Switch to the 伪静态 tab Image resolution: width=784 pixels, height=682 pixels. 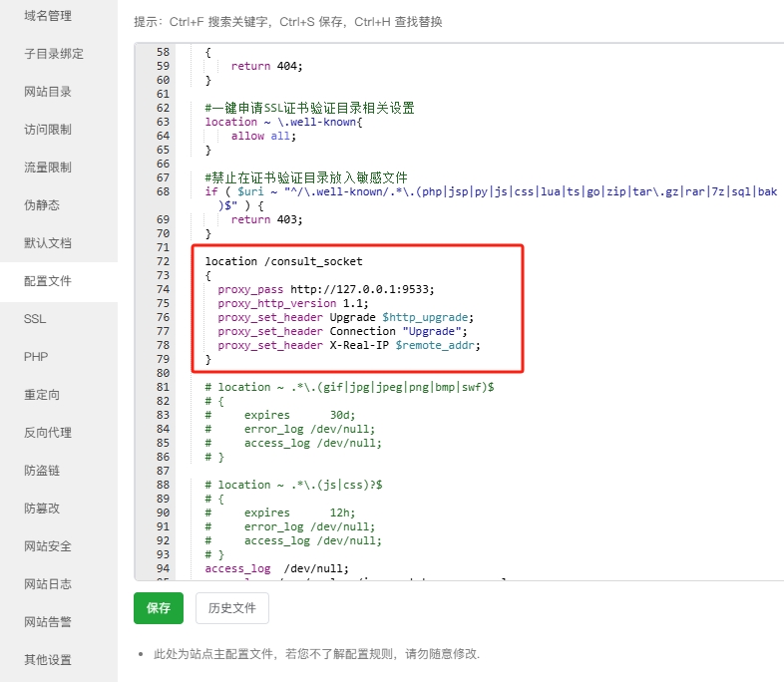tap(42, 205)
